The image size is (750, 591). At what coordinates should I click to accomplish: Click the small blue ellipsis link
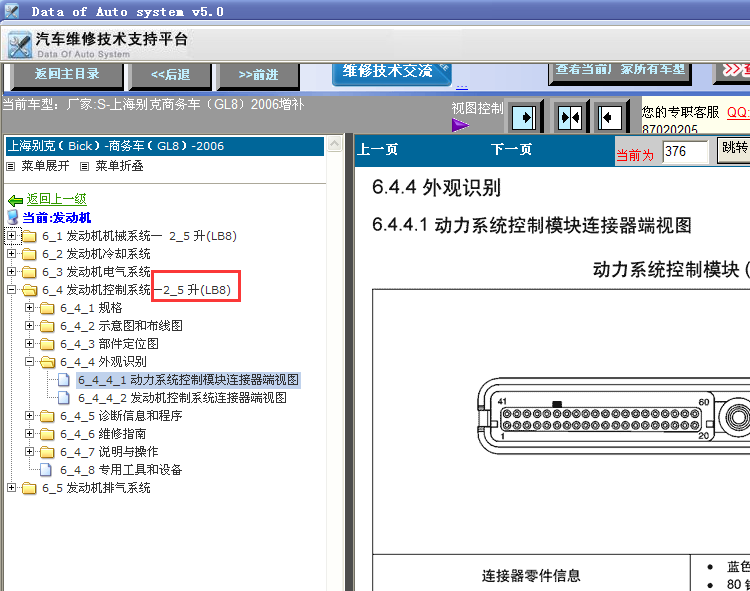(x=462, y=88)
